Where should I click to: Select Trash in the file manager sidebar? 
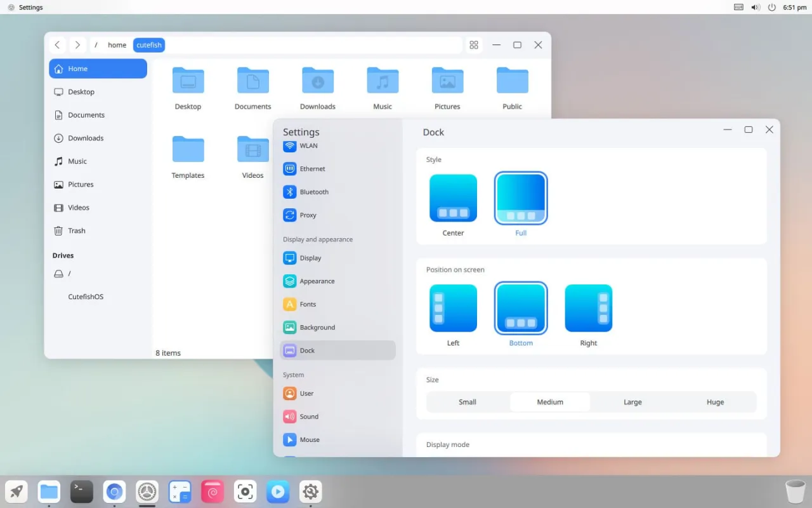(76, 231)
